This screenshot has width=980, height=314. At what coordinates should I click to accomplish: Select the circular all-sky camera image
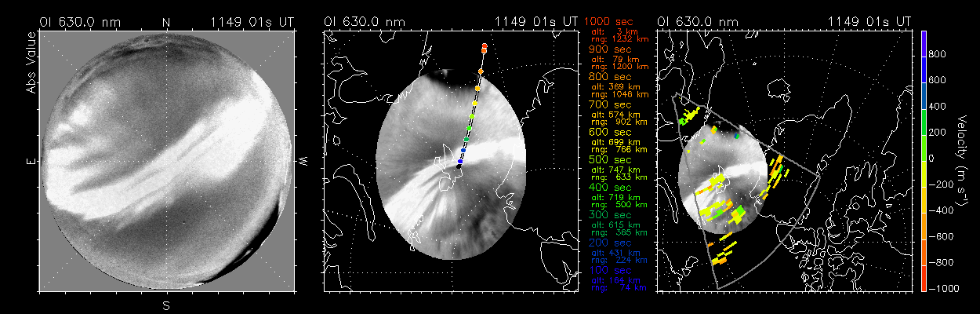pos(166,161)
